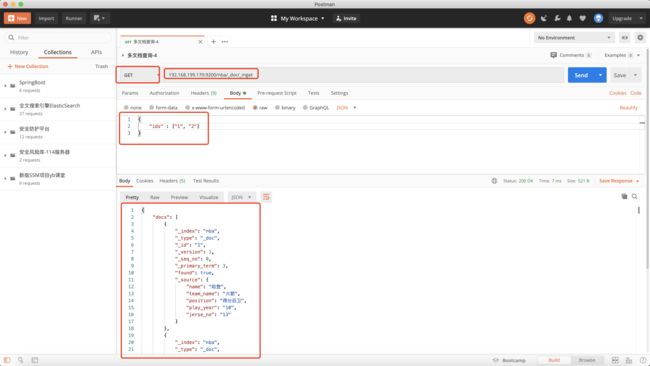This screenshot has width=650, height=366.
Task: Open the Pre-request Script tab
Action: tap(276, 93)
